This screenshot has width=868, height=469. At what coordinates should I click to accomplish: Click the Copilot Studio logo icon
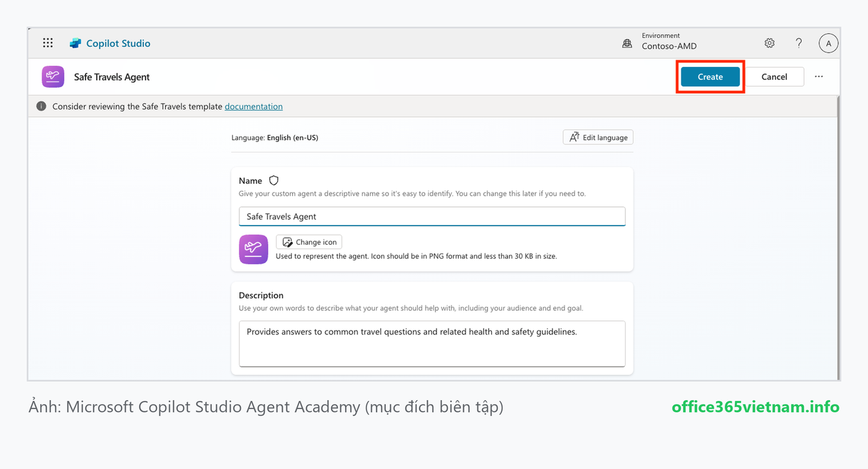click(76, 43)
